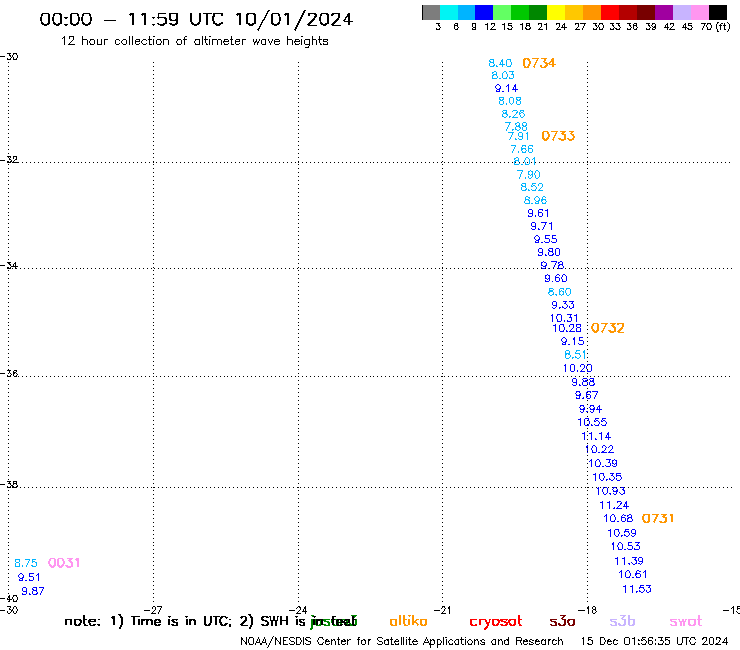Image resolution: width=740 pixels, height=650 pixels.
Task: Click the wave height value 10.68
Action: [618, 518]
